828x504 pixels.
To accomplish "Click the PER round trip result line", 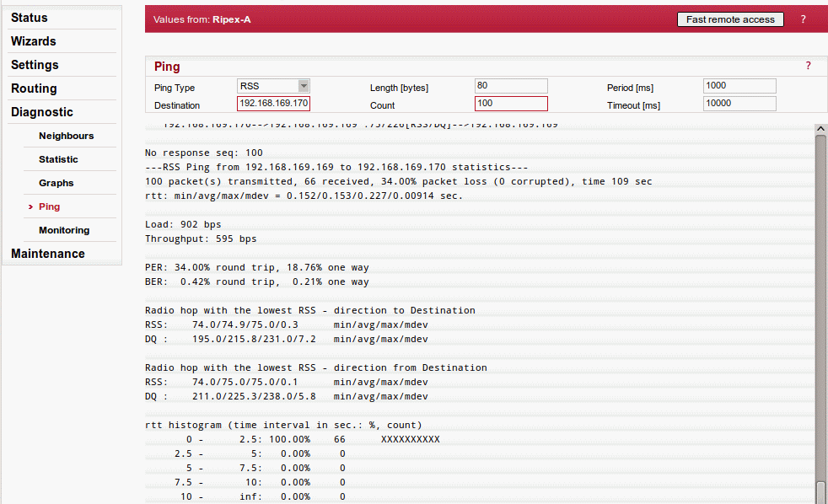I will [256, 267].
